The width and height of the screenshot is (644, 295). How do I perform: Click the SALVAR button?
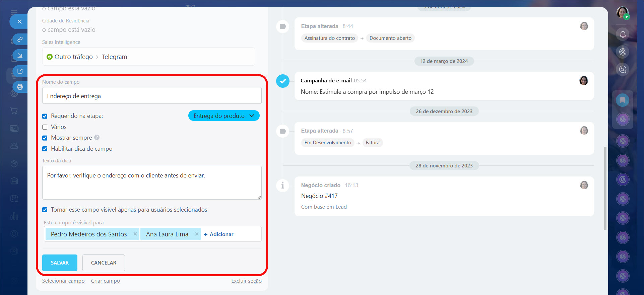[60, 263]
